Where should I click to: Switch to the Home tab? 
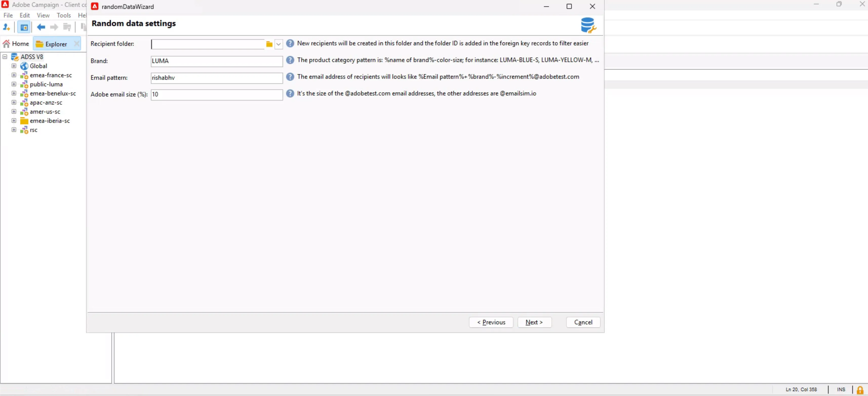click(x=16, y=44)
